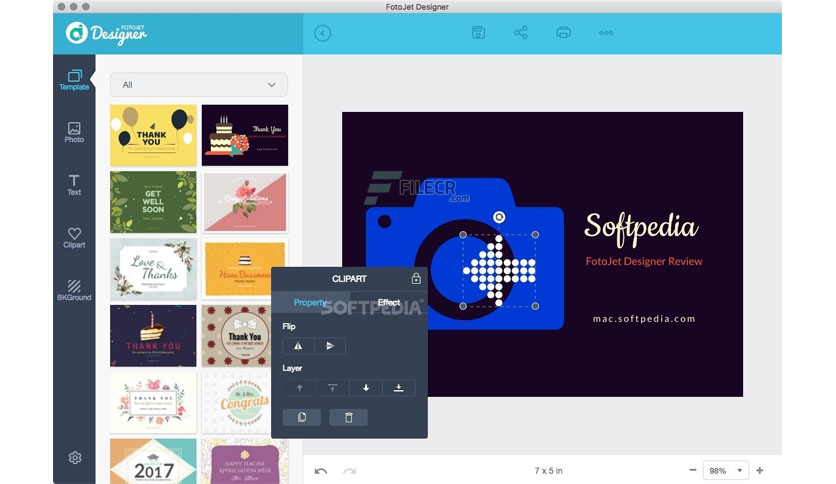The height and width of the screenshot is (484, 836).
Task: Click the FotoJet Designer logo
Action: (106, 34)
